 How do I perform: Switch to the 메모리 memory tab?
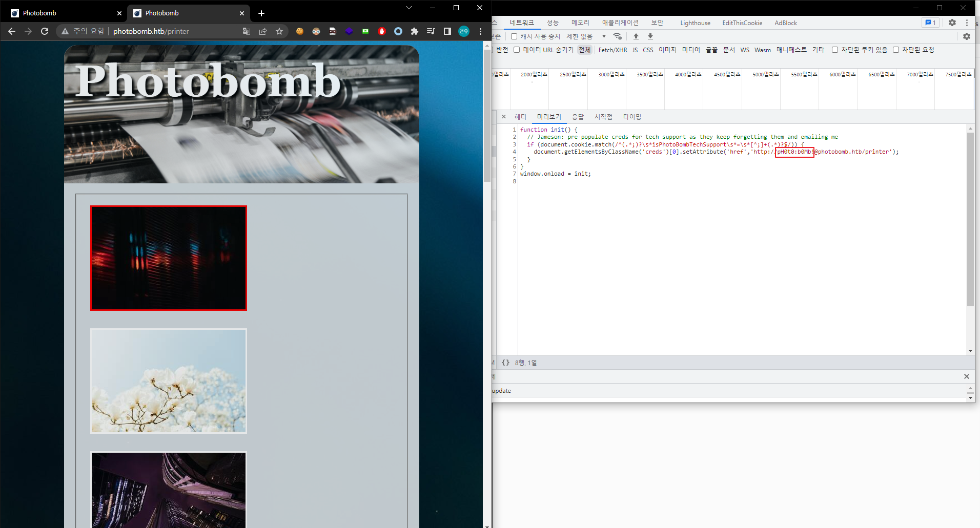[x=581, y=23]
